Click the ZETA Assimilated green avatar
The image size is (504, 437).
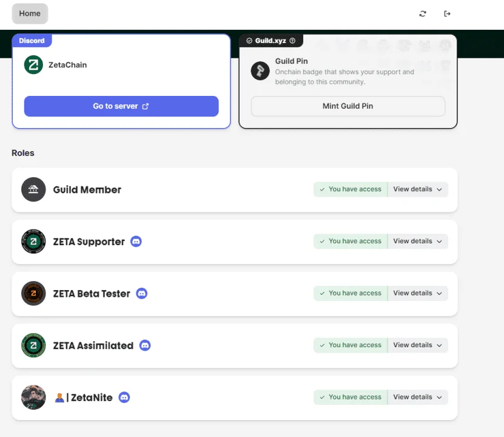(x=33, y=345)
